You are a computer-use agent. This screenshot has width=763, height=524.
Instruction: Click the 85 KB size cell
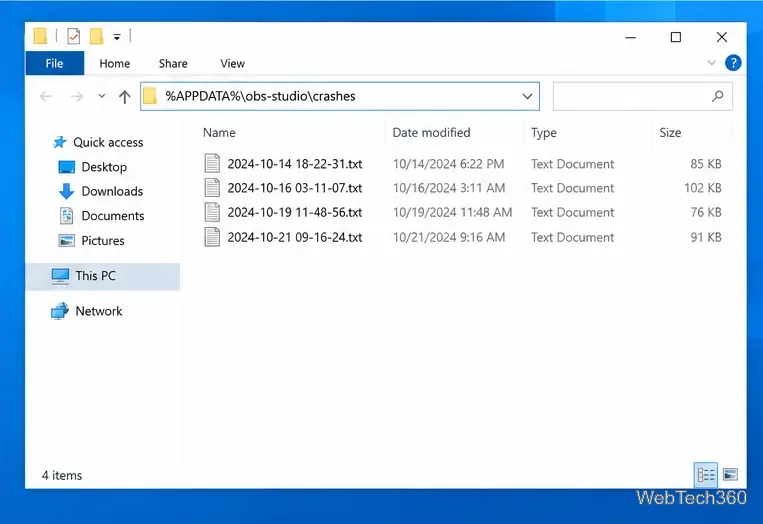[x=706, y=164]
